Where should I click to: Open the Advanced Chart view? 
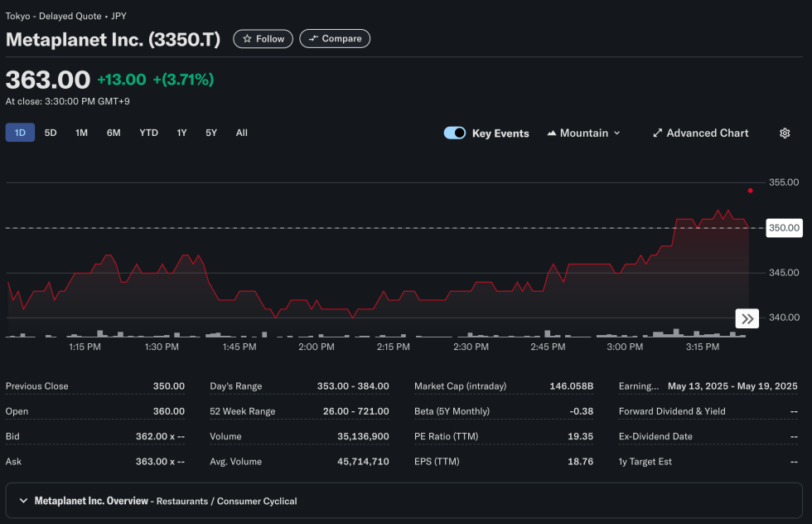point(700,133)
